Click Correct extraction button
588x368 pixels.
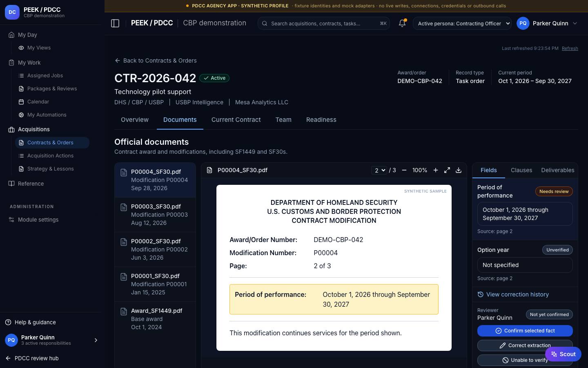pos(525,346)
